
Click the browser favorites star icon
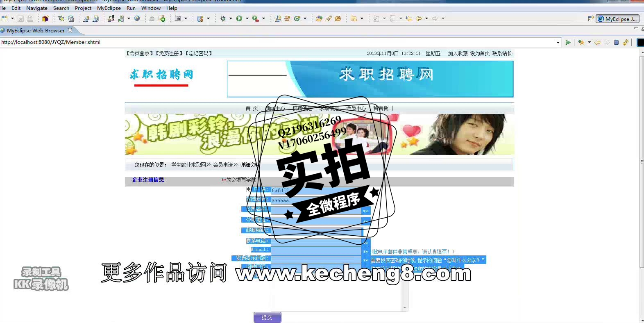tap(581, 42)
